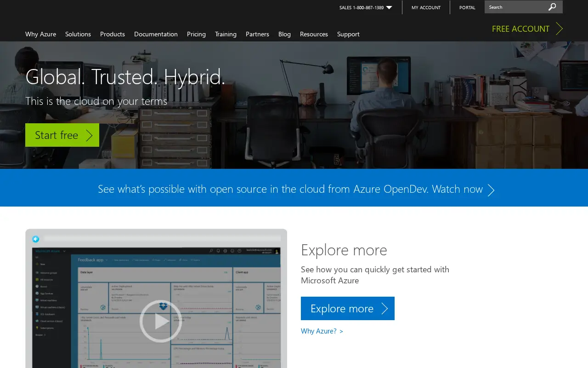This screenshot has width=588, height=368.
Task: Open My Account link
Action: (426, 7)
